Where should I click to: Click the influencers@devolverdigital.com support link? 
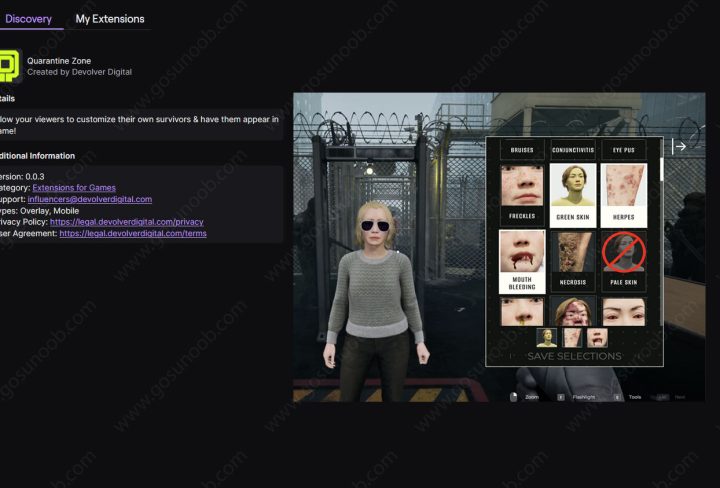click(90, 199)
